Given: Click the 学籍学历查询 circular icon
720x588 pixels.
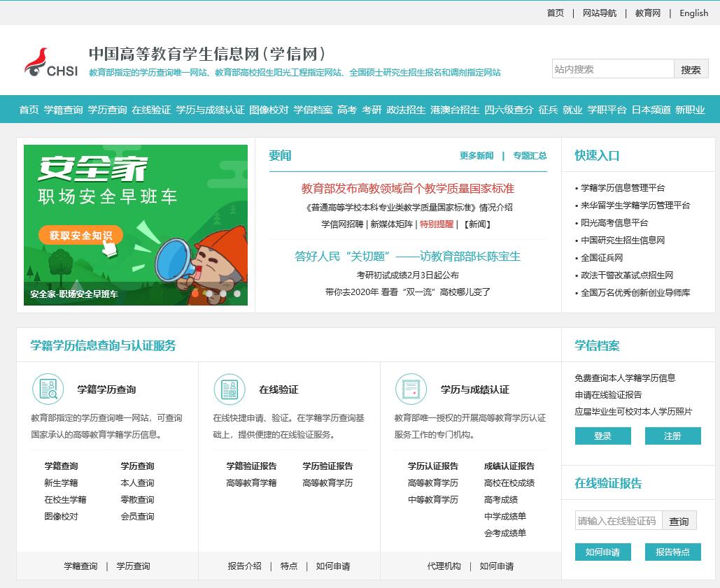Looking at the screenshot, I should click(x=48, y=390).
